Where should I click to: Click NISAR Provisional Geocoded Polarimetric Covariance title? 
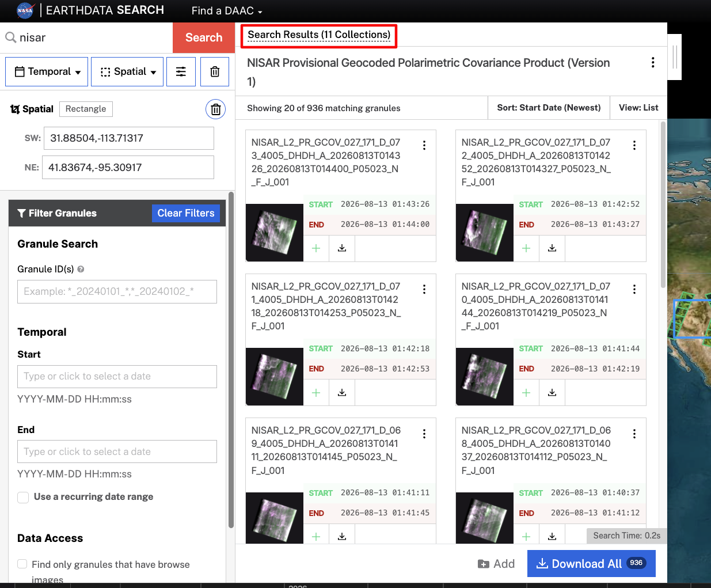pyautogui.click(x=428, y=72)
